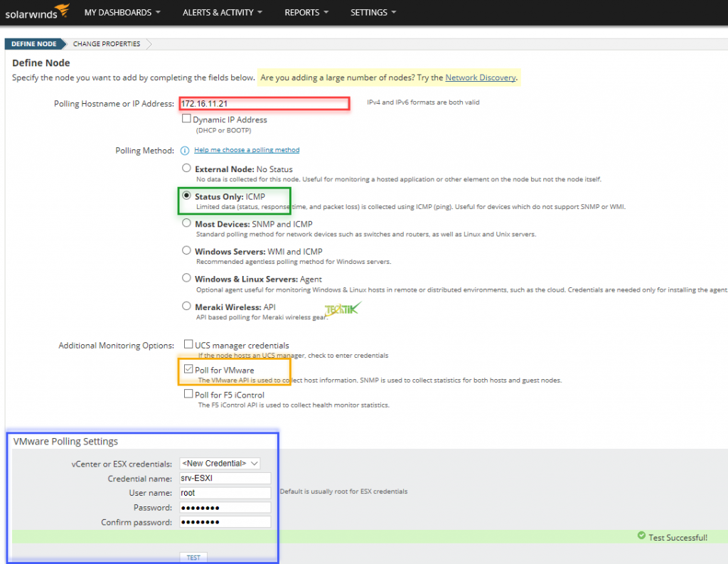Screen dimensions: 728x564
Task: Open the vCenter or ESX credentials dropdown
Action: click(220, 463)
